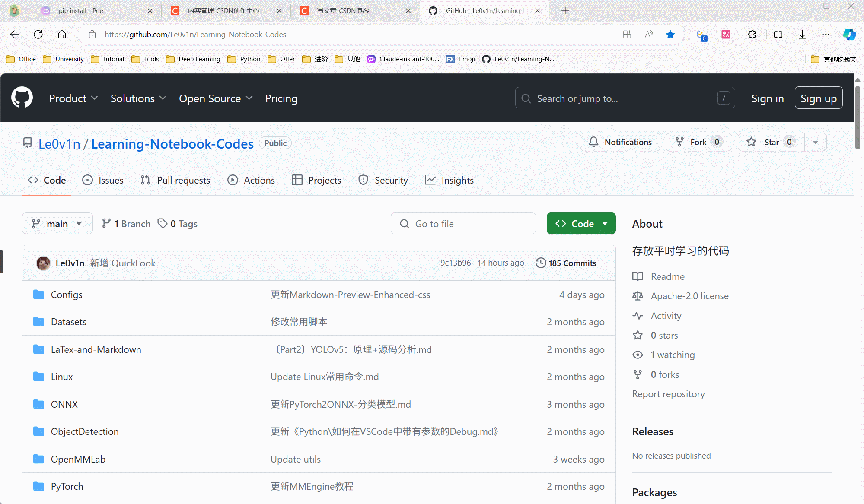
Task: Click the Le0v1n avatar image
Action: click(x=43, y=263)
